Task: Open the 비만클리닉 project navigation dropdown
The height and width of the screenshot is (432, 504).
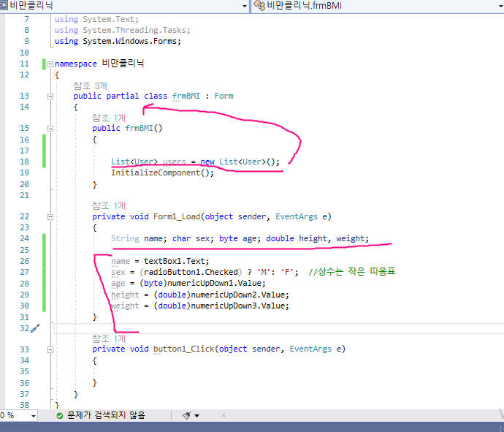Action: pyautogui.click(x=245, y=6)
